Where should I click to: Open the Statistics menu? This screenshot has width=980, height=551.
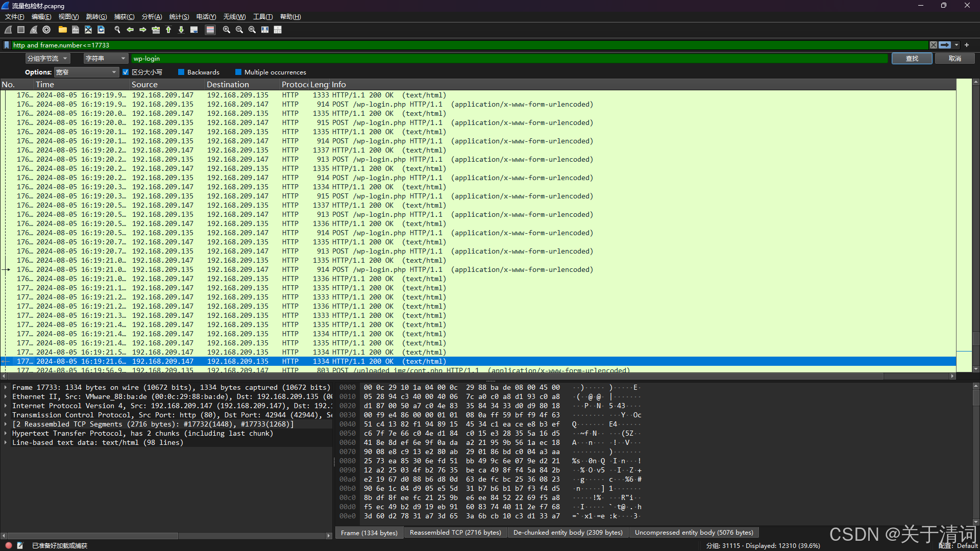tap(179, 17)
